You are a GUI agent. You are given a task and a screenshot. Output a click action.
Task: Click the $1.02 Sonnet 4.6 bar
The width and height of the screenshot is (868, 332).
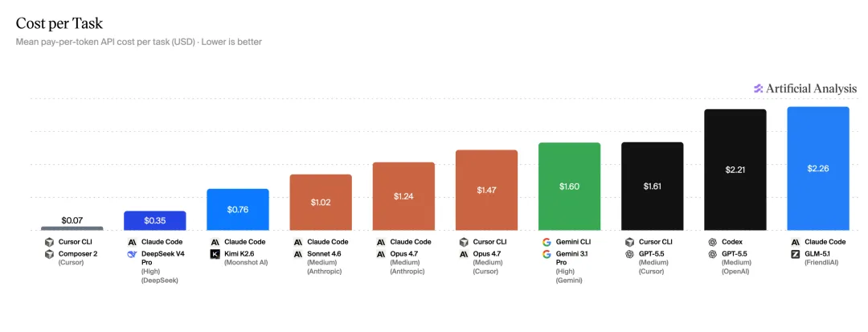click(x=321, y=203)
